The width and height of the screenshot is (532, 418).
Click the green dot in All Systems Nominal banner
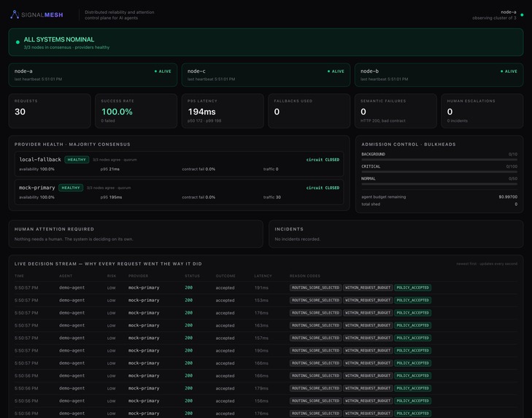(18, 42)
